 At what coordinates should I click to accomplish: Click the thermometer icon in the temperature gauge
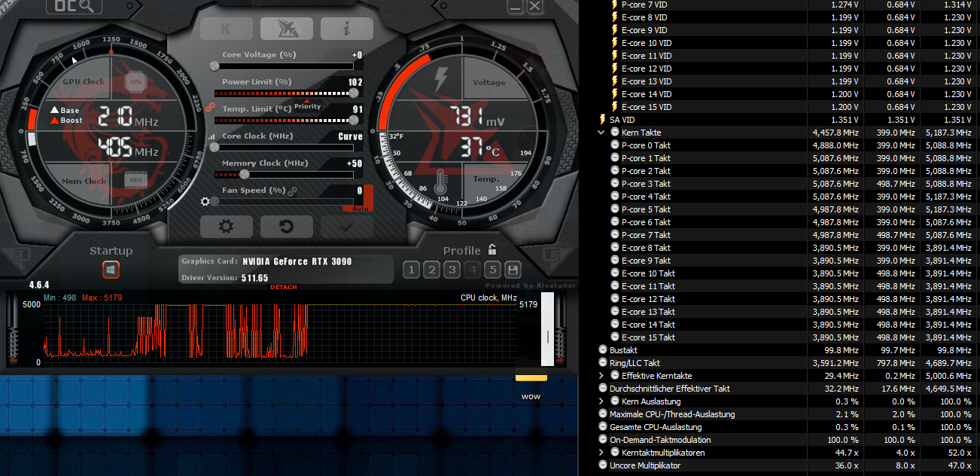point(441,182)
